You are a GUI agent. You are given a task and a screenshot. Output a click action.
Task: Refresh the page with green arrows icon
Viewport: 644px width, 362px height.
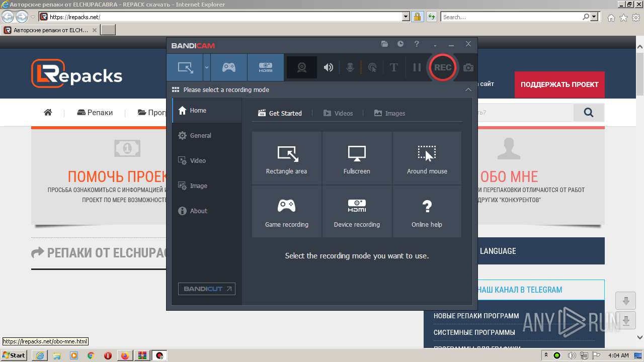[431, 17]
